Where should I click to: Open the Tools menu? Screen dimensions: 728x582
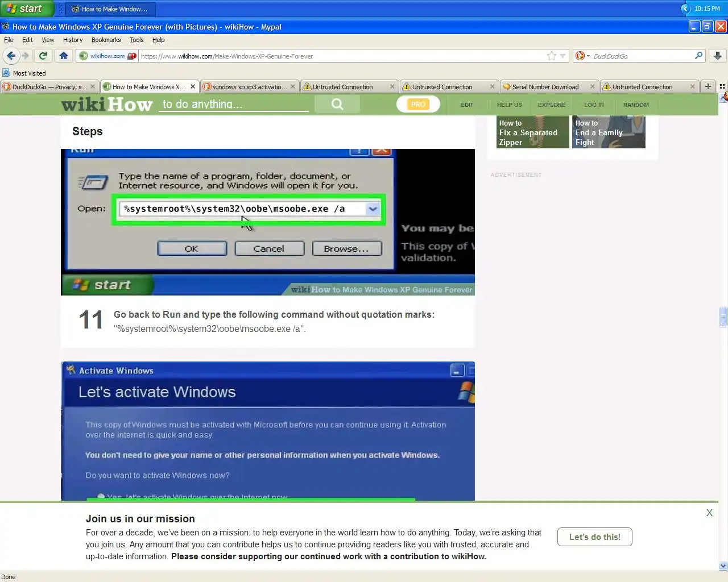tap(136, 40)
